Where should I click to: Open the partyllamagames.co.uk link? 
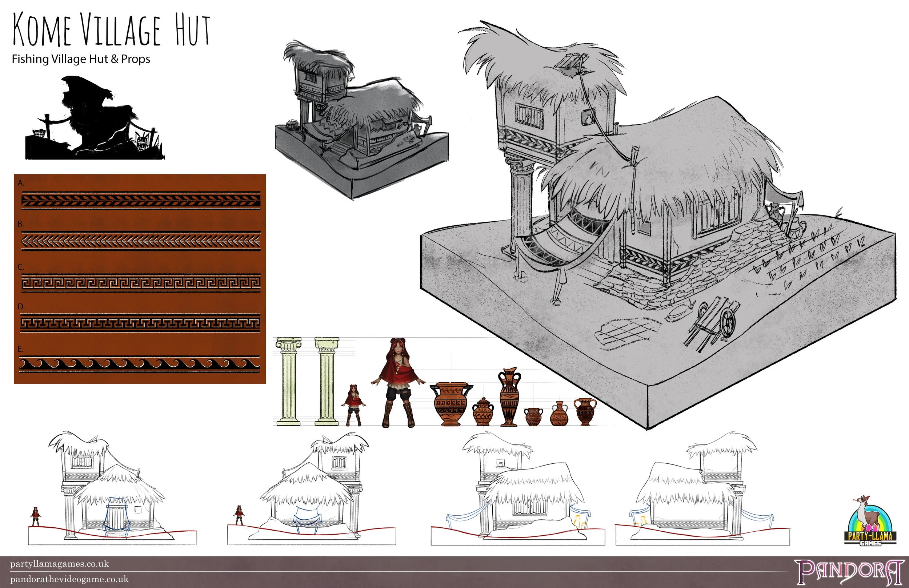[x=60, y=564]
